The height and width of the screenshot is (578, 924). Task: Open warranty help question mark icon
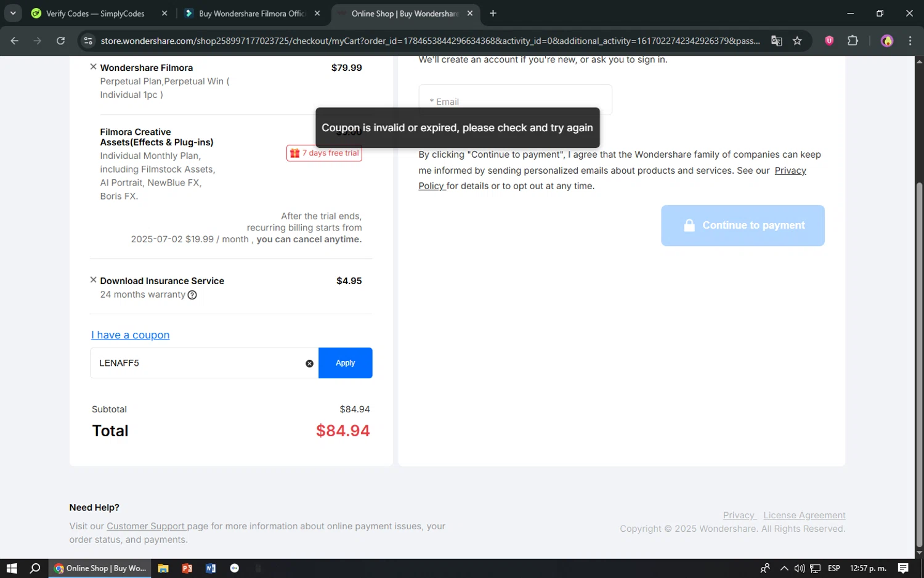[x=192, y=295]
